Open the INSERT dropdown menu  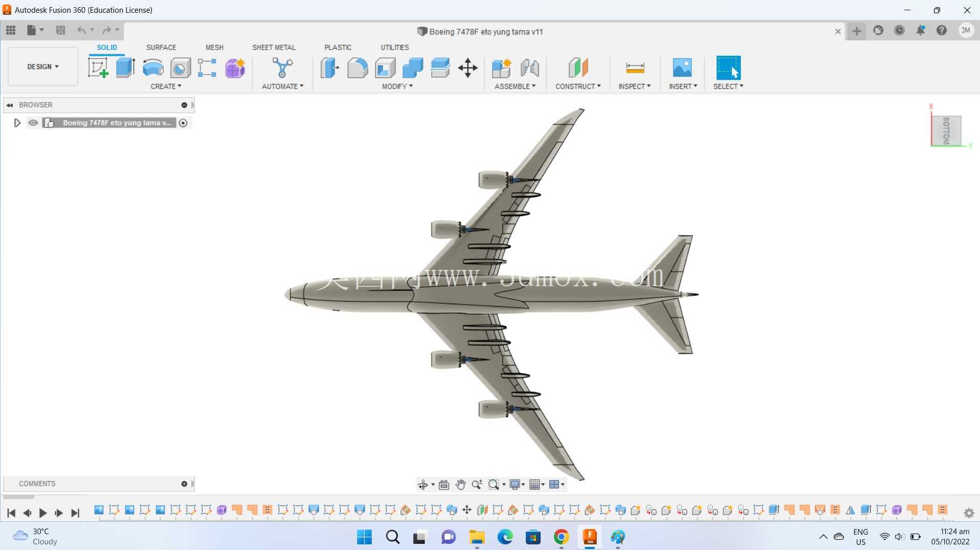pyautogui.click(x=683, y=86)
